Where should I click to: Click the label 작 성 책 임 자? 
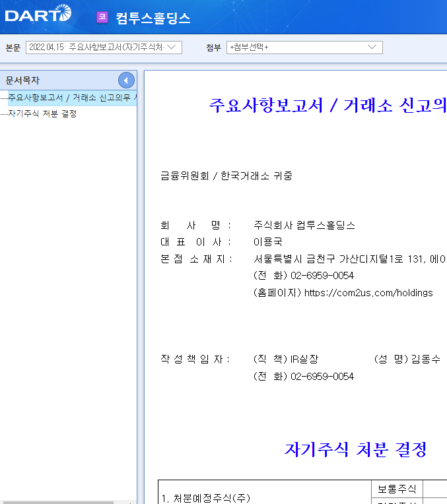click(195, 359)
